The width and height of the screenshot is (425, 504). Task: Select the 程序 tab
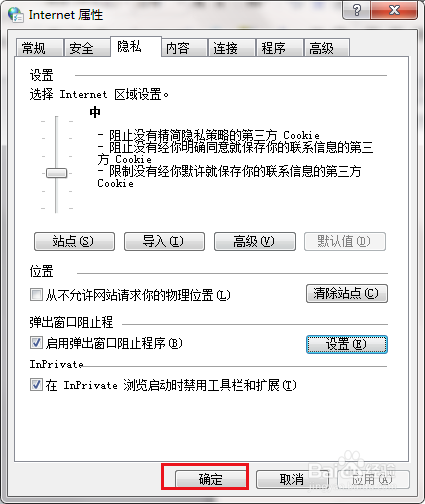click(x=279, y=48)
